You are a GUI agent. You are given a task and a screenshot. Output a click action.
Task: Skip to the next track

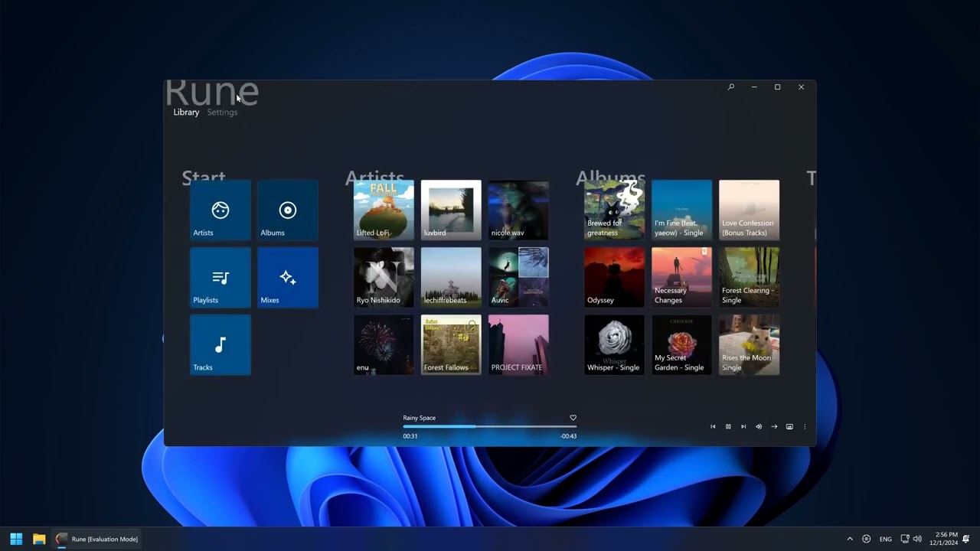pos(743,427)
